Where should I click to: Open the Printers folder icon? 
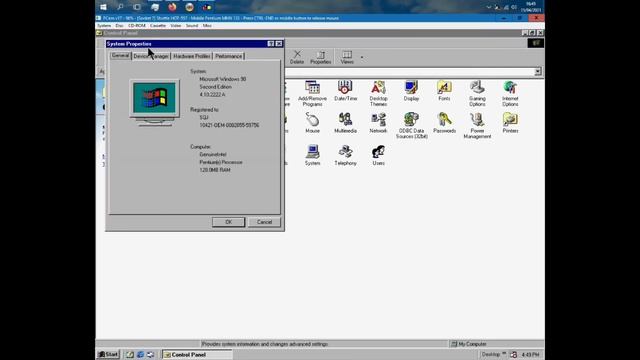[x=510, y=123]
